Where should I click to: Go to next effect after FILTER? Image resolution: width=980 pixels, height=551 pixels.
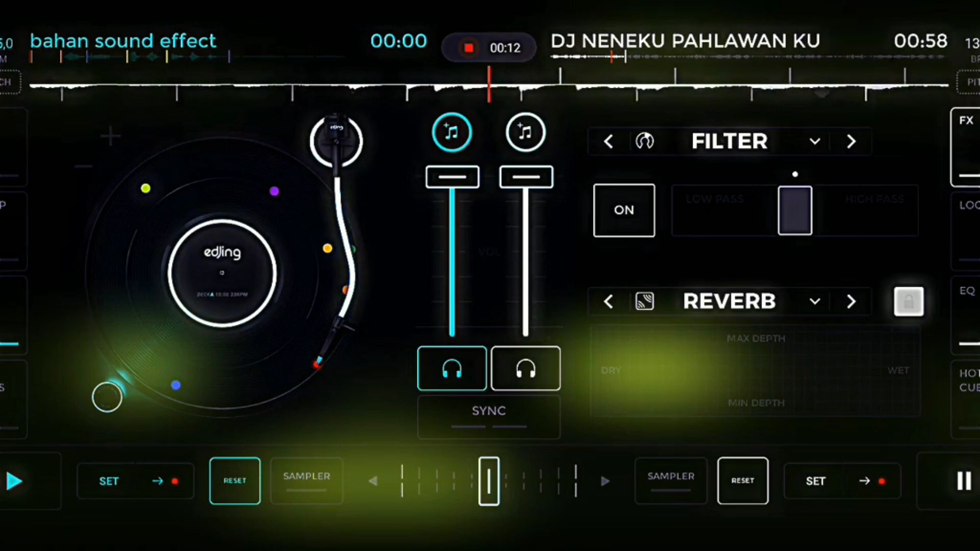pyautogui.click(x=850, y=141)
